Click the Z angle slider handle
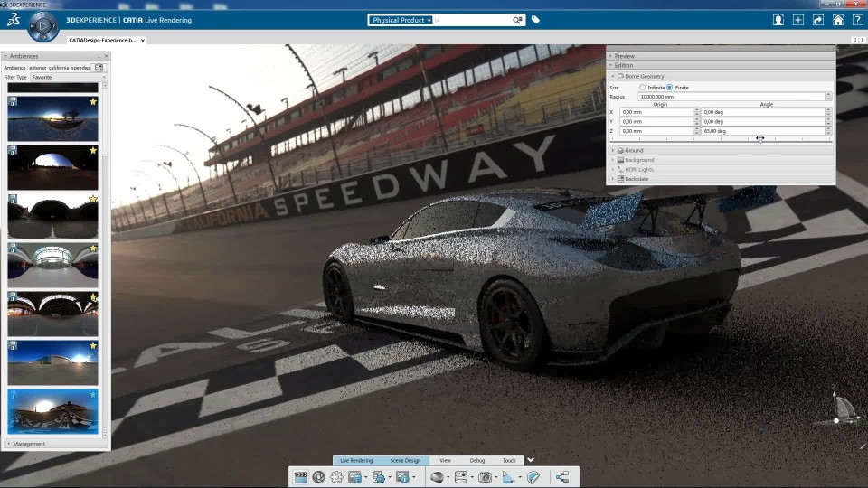 click(x=759, y=139)
